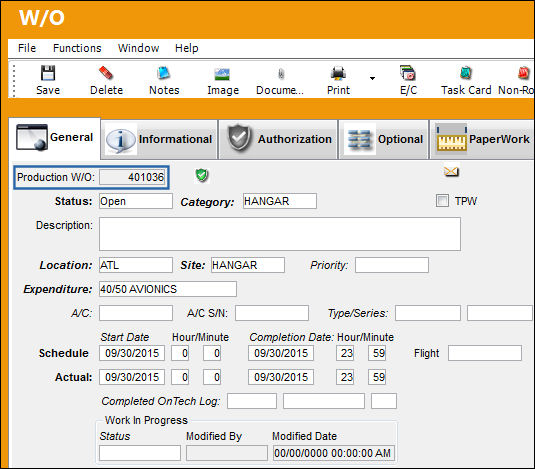Click the Actual start hour field

tap(180, 377)
